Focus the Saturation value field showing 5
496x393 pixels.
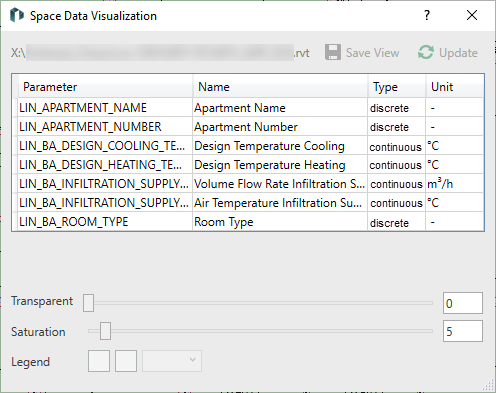pos(463,331)
